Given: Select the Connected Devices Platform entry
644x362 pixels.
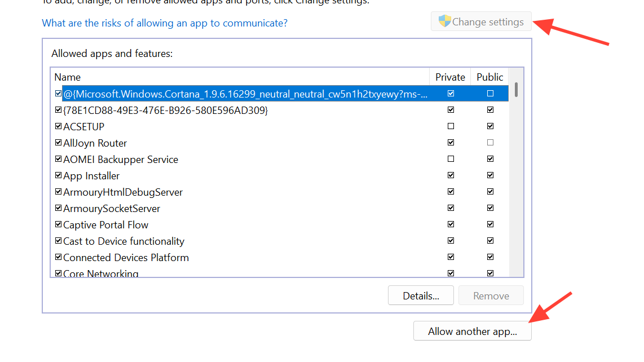Looking at the screenshot, I should (126, 258).
